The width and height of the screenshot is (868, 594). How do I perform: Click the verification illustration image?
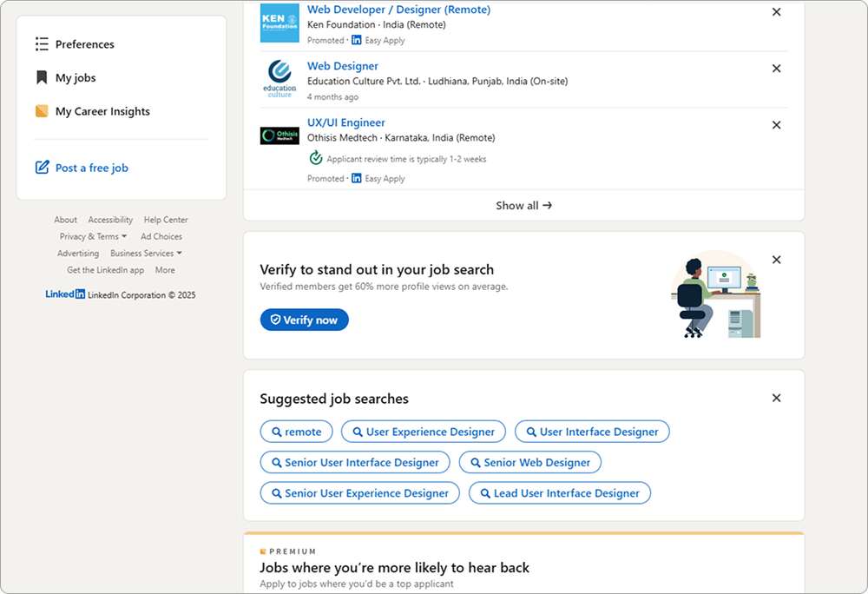point(716,294)
